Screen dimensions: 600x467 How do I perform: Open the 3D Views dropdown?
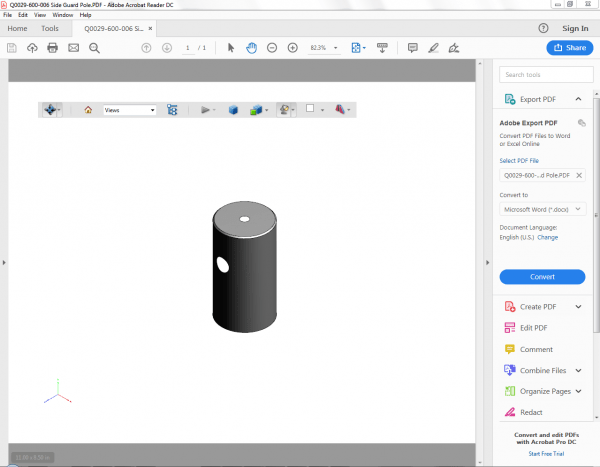click(129, 110)
